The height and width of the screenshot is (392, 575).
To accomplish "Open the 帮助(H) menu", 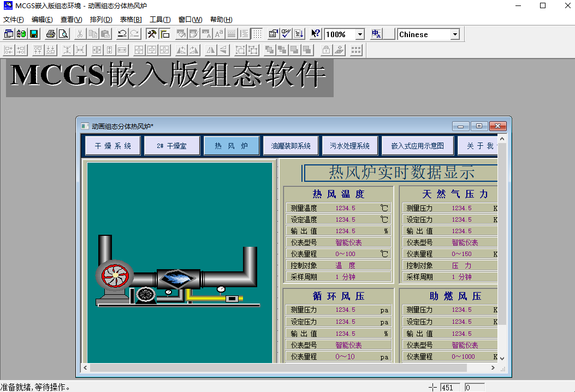I will tap(221, 20).
